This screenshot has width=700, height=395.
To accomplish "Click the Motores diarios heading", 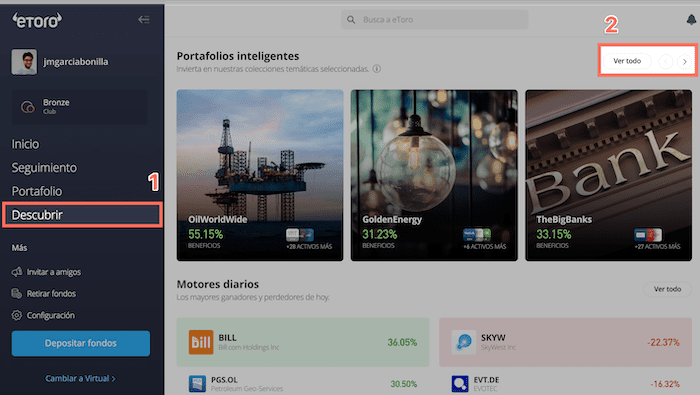I will 218,284.
